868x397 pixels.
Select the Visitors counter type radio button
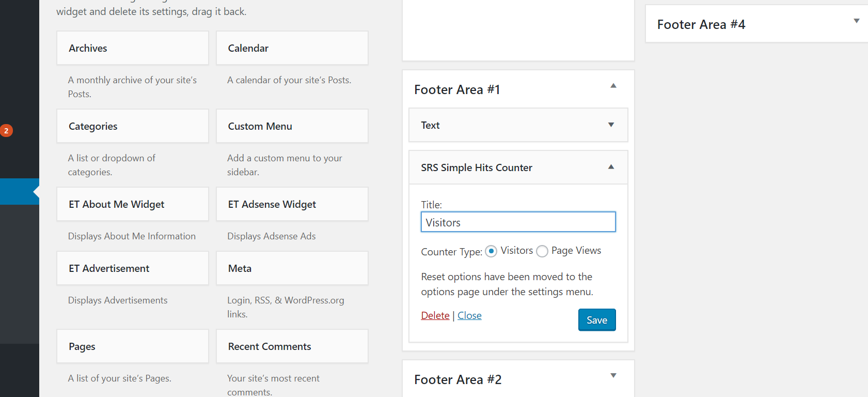491,251
